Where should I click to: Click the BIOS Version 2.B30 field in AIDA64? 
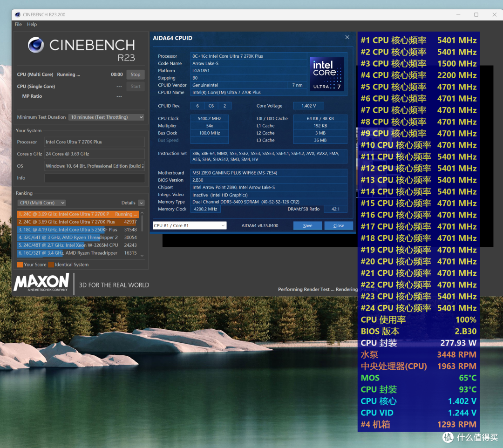pos(269,180)
